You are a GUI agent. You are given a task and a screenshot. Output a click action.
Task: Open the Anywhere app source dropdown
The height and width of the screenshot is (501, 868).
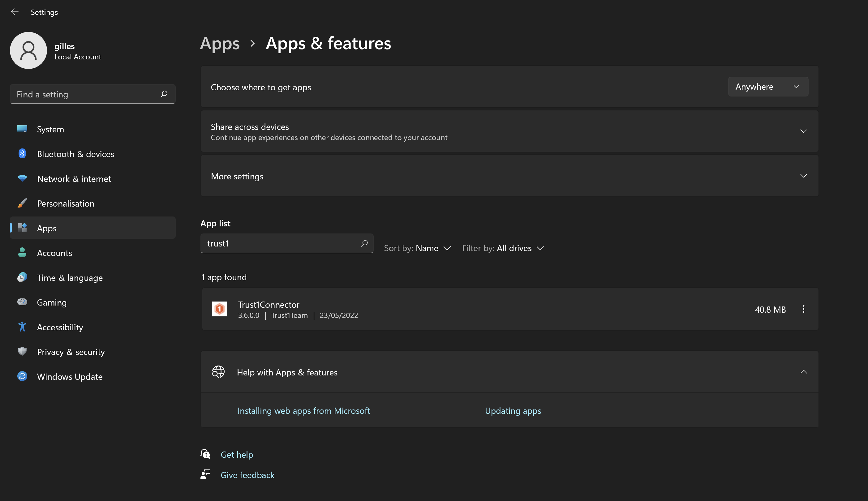point(767,87)
